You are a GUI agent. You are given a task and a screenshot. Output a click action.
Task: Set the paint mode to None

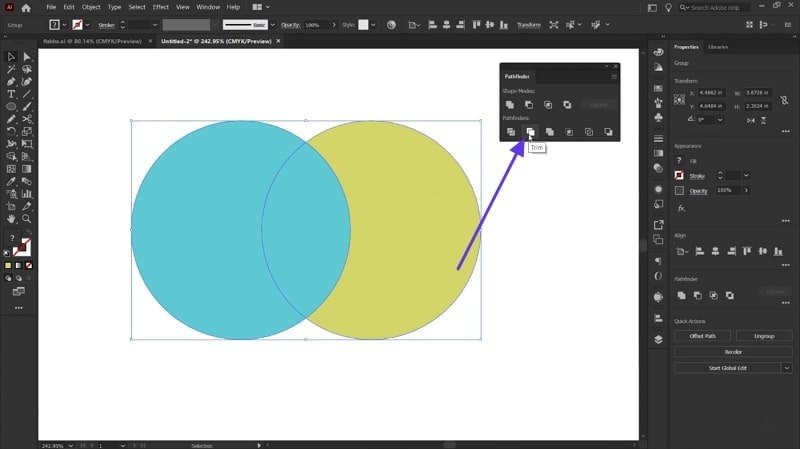tap(29, 265)
